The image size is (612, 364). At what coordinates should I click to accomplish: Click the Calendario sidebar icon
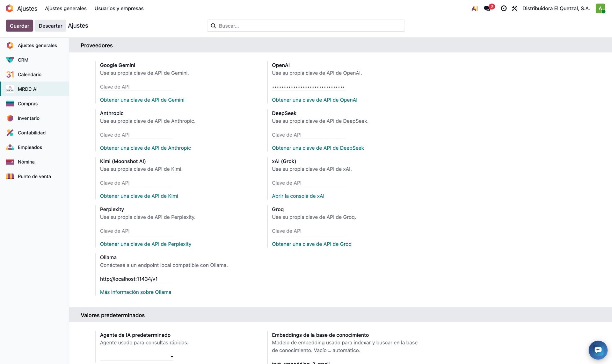[x=10, y=75]
